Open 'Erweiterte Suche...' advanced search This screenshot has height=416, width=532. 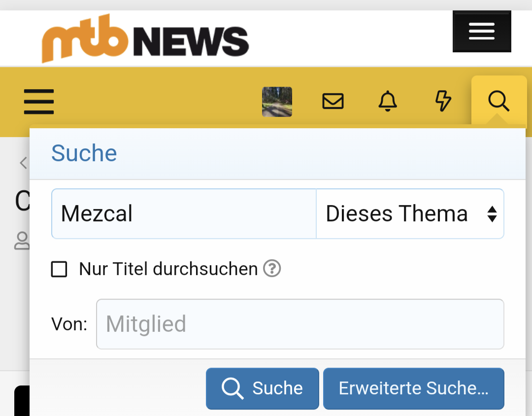pyautogui.click(x=413, y=388)
